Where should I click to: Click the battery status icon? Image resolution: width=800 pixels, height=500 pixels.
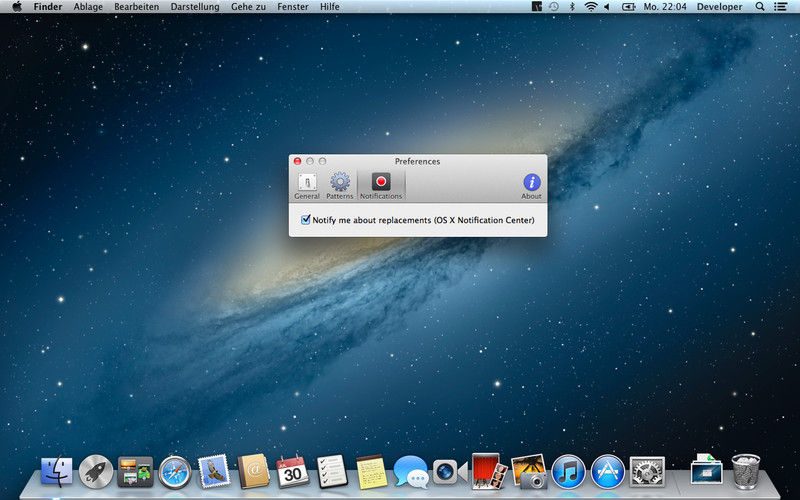628,7
